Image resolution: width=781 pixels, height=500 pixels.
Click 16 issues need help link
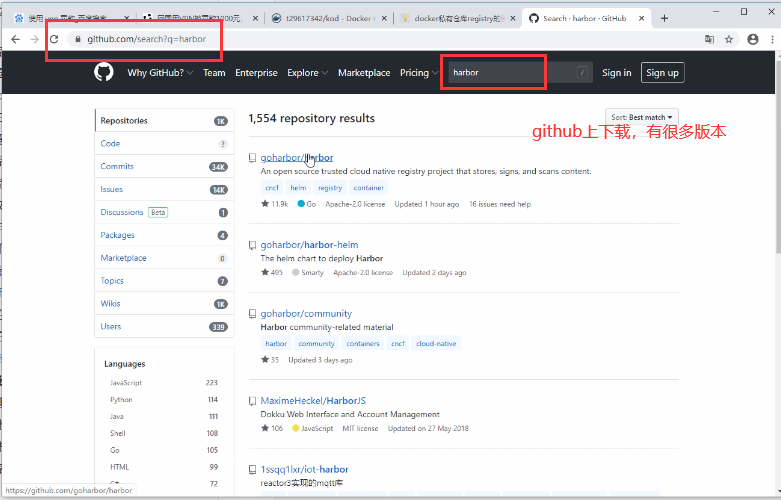(500, 204)
